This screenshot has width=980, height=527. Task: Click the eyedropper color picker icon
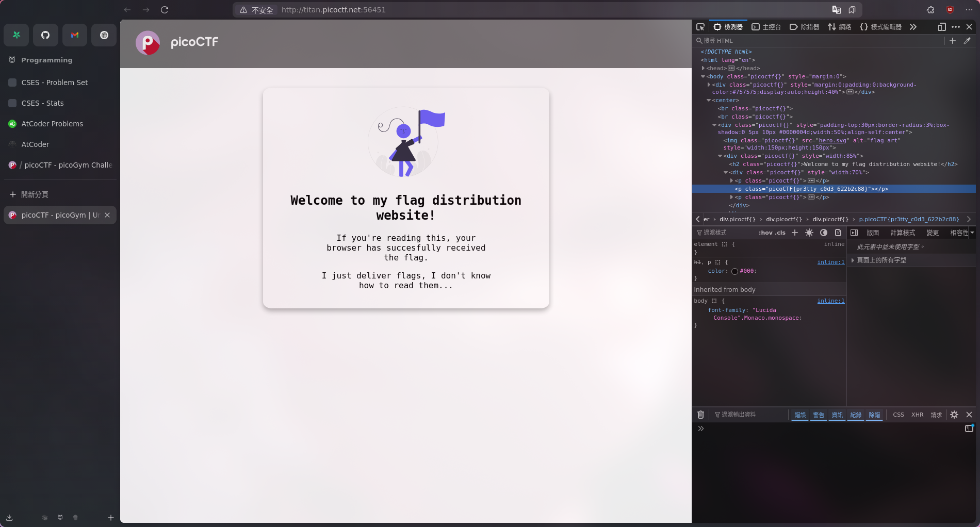[967, 41]
